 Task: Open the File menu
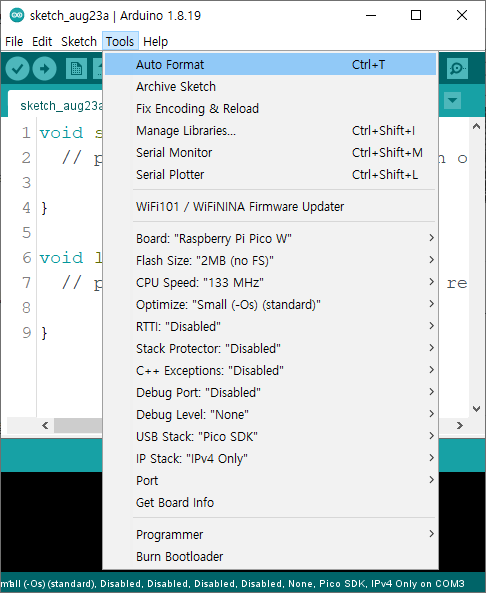point(14,41)
